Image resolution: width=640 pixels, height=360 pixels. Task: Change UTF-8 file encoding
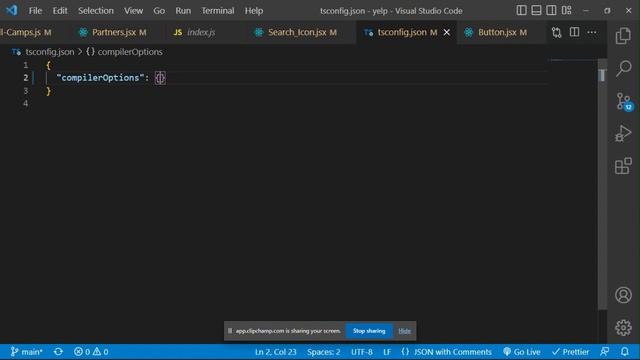(x=362, y=351)
